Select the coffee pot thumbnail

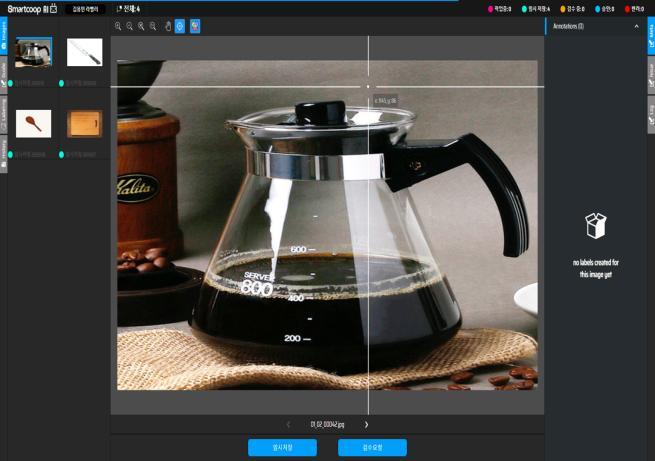[x=33, y=52]
